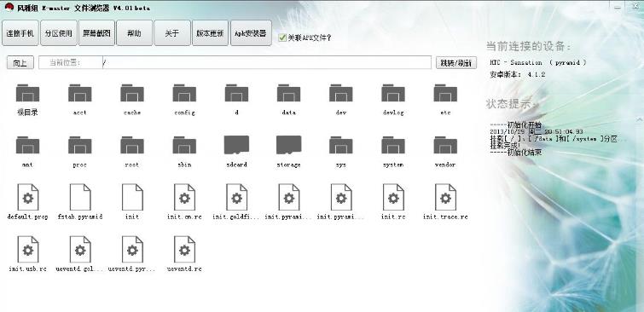This screenshot has width=644, height=312.
Task: Toggle the 关联APK文件 checkbox
Action: [x=282, y=38]
